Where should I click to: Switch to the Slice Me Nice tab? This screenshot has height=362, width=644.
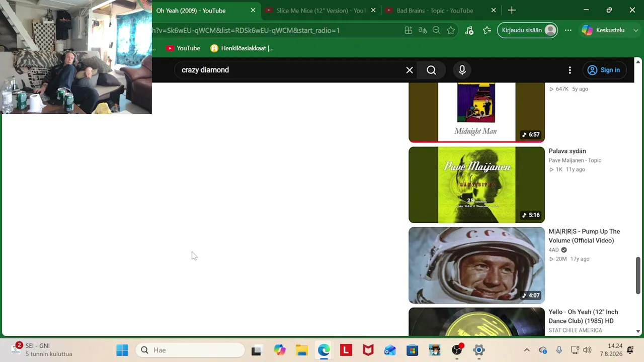[320, 10]
